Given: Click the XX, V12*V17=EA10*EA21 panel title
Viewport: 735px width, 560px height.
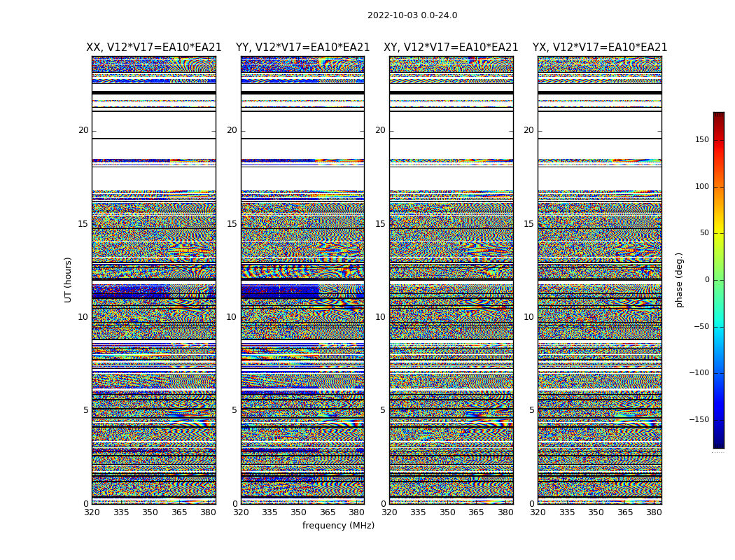Looking at the screenshot, I should click(154, 48).
